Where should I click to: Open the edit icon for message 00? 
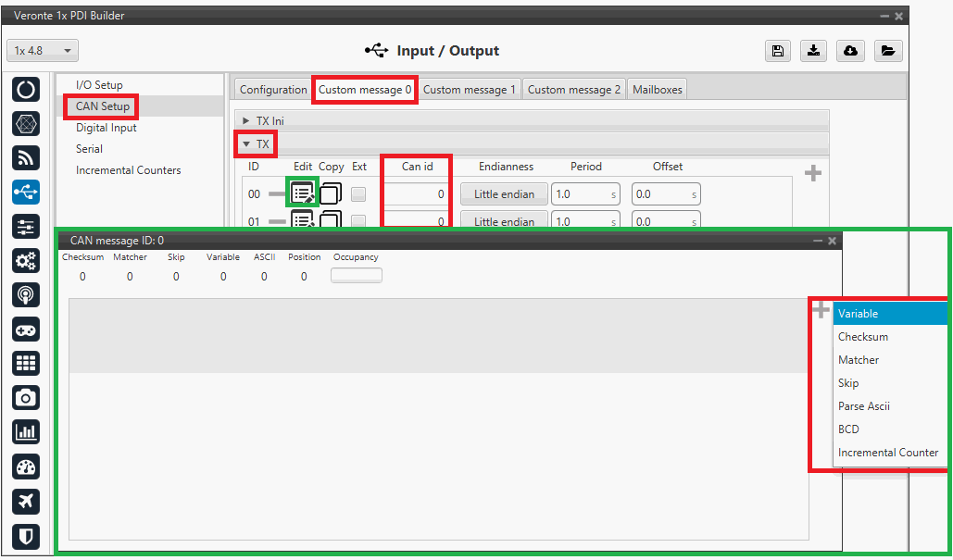click(x=303, y=193)
